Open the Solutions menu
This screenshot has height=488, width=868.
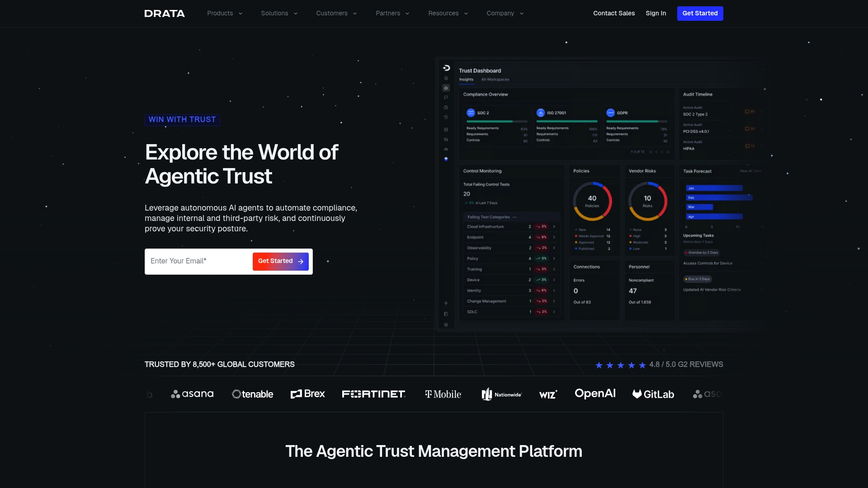(x=279, y=14)
